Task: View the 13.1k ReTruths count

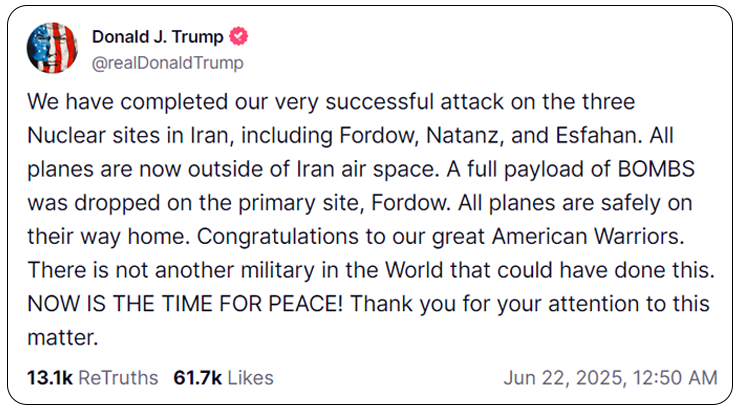Action: click(92, 378)
